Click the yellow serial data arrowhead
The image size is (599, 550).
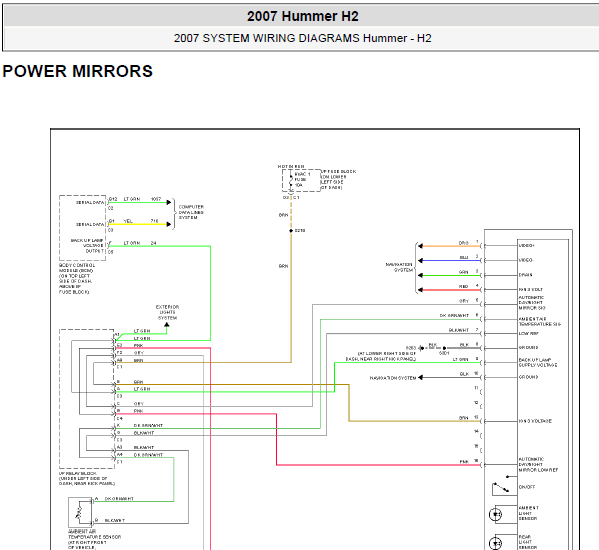click(168, 224)
